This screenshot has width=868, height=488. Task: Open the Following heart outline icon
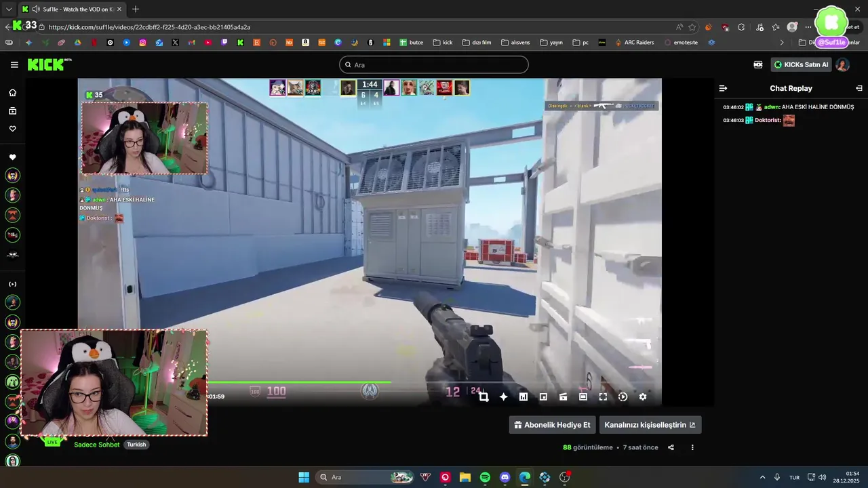coord(12,129)
